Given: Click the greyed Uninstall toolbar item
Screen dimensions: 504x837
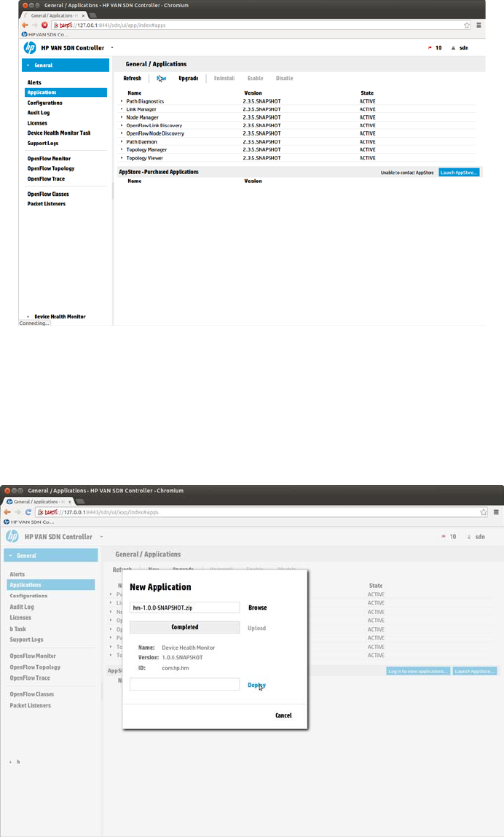Looking at the screenshot, I should pos(224,78).
